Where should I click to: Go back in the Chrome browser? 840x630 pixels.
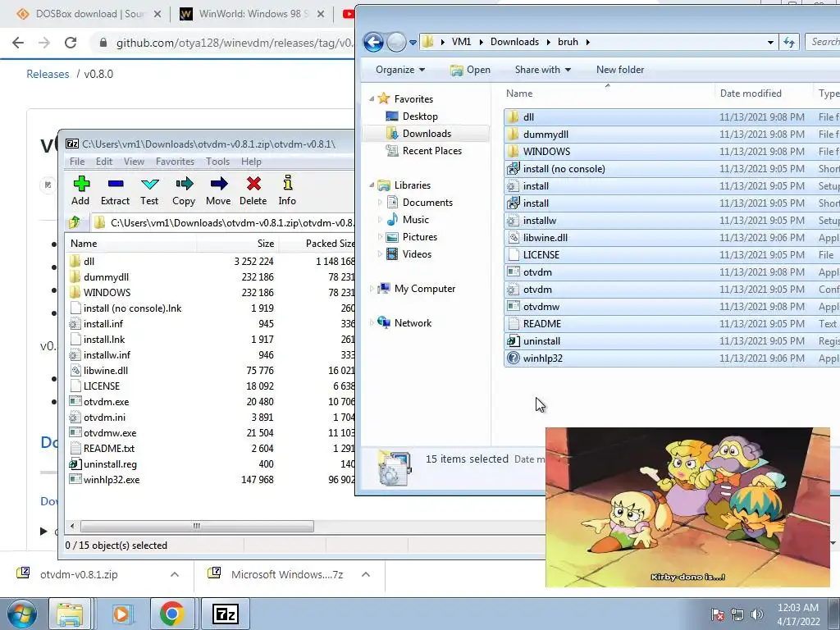(x=18, y=43)
